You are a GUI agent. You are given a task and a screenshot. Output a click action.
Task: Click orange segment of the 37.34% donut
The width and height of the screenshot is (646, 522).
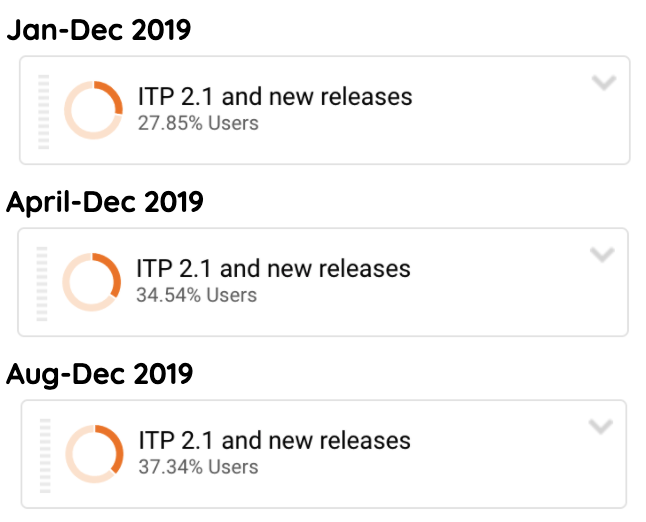click(x=113, y=444)
